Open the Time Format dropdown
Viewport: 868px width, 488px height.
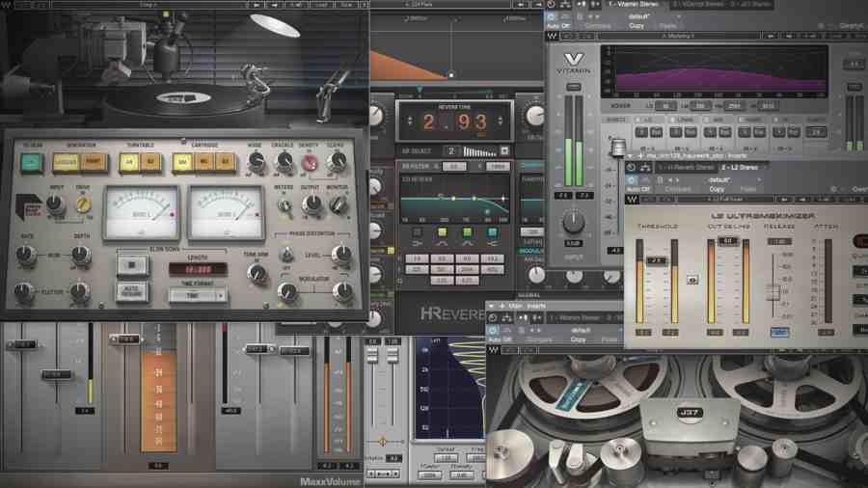(x=198, y=295)
